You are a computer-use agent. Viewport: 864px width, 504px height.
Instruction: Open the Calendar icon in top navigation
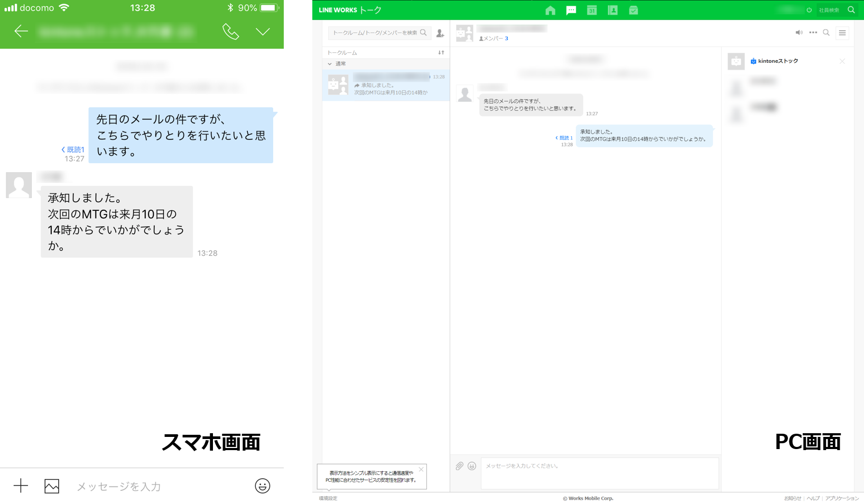(592, 10)
